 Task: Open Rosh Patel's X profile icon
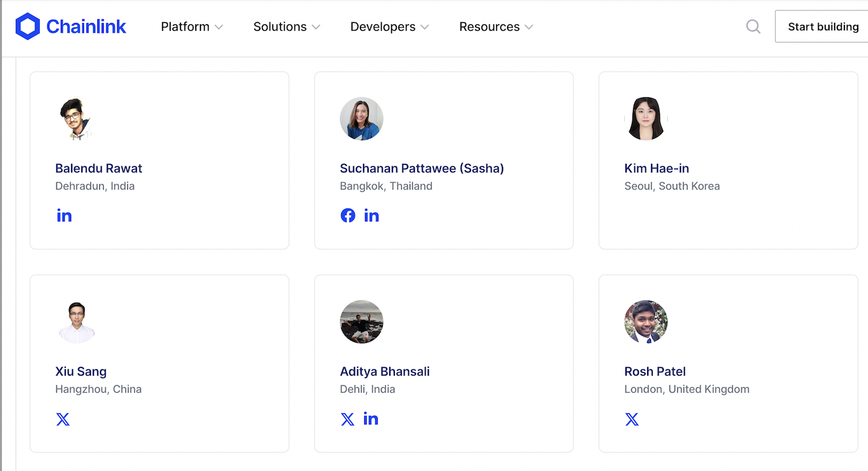pyautogui.click(x=632, y=419)
